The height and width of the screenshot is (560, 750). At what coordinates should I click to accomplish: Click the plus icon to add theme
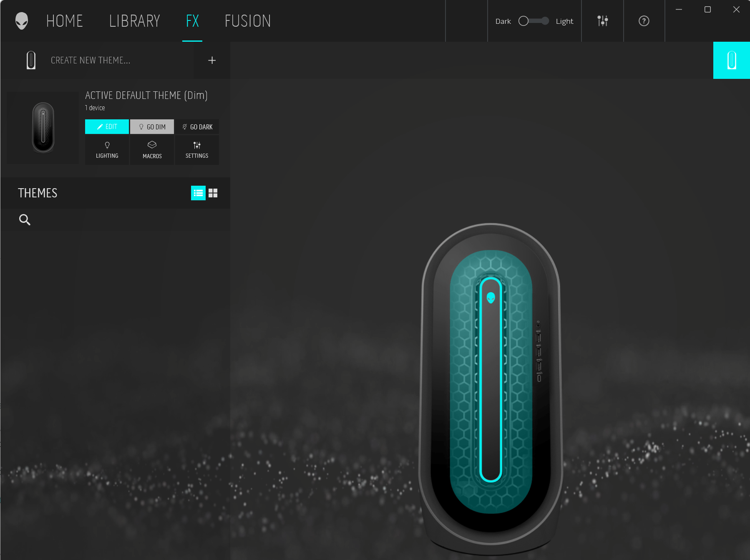(x=212, y=61)
